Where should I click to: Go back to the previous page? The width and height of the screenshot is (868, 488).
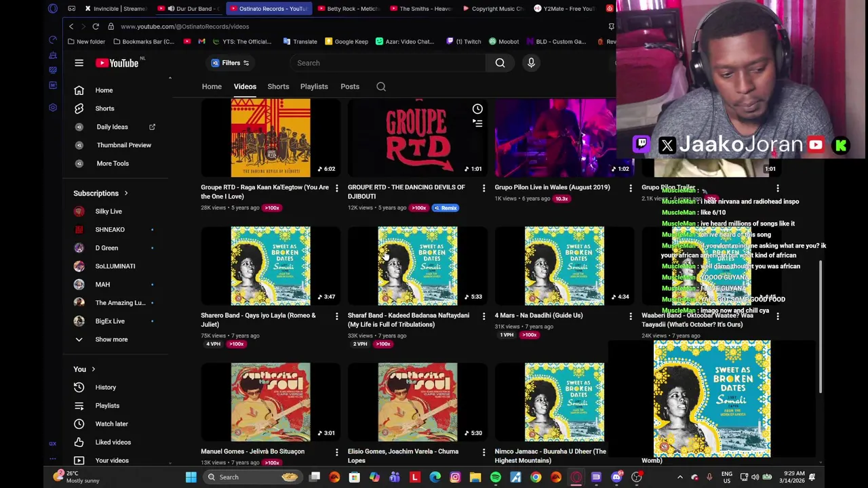click(71, 26)
